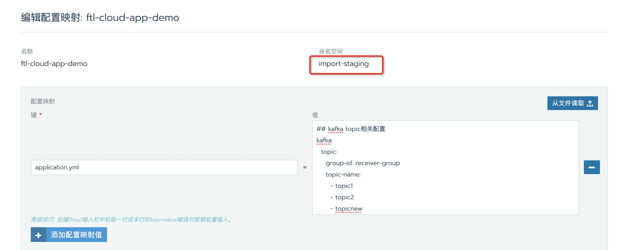Click the 名称 label

click(27, 51)
